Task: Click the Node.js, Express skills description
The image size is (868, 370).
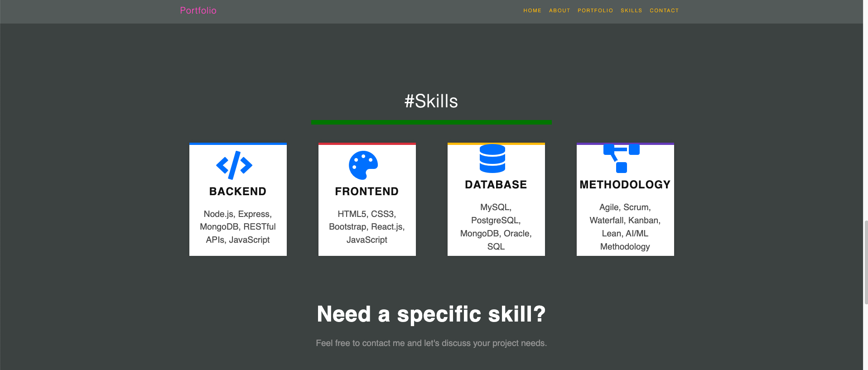Action: click(238, 227)
